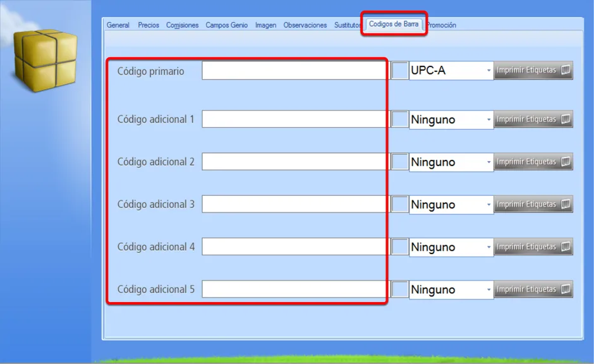Enable the Código adicional 2 checkbox

pyautogui.click(x=399, y=162)
